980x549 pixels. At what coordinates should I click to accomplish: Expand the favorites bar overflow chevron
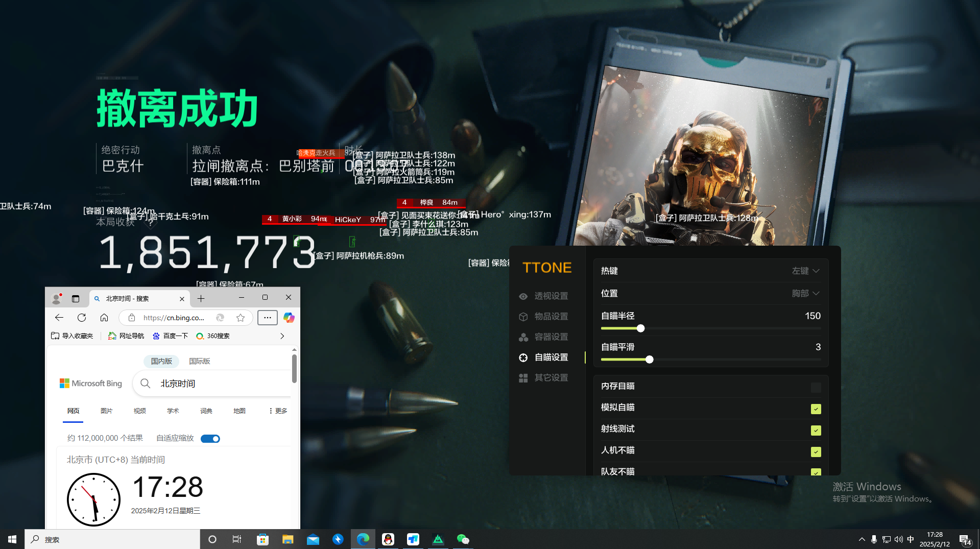pyautogui.click(x=282, y=336)
